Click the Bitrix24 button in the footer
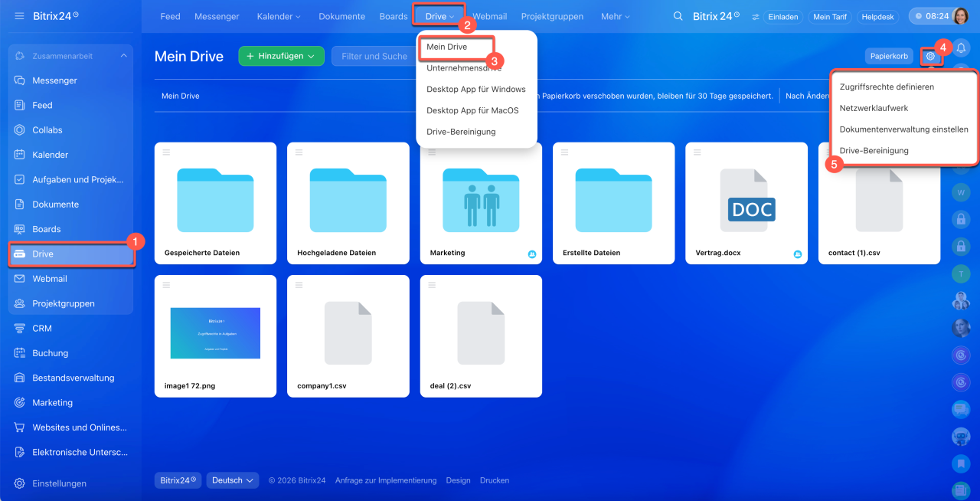 tap(178, 480)
